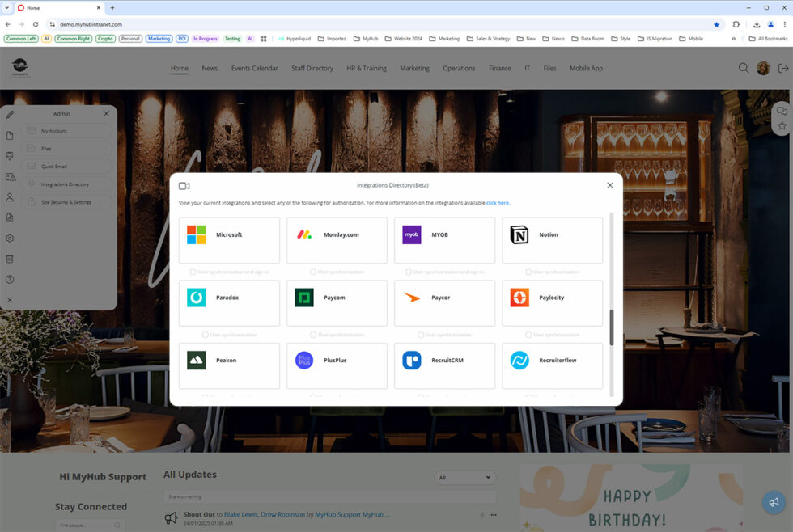Select the Microsoft integration logo
The height and width of the screenshot is (532, 793).
click(x=197, y=235)
